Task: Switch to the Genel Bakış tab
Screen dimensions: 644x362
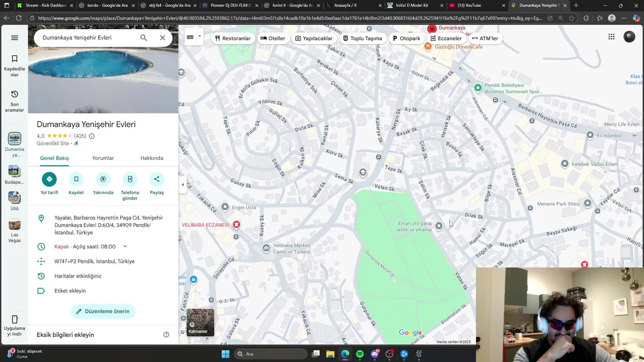Action: pyautogui.click(x=54, y=158)
